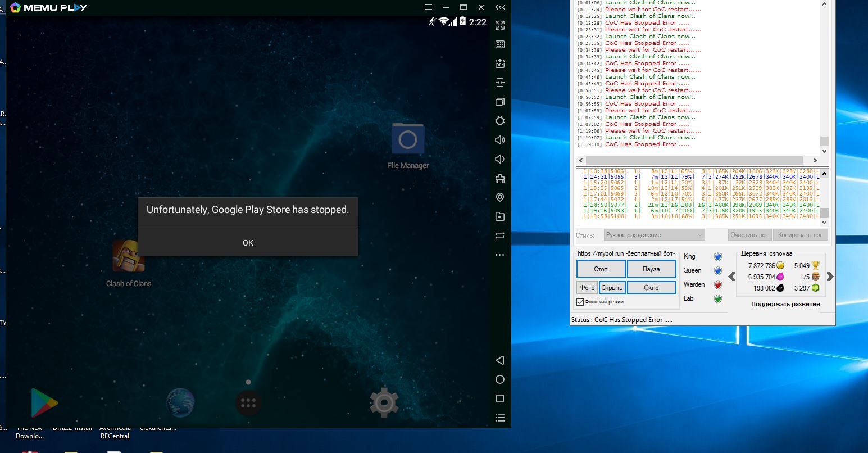Click the Queen blue shield status icon
The image size is (868, 453).
[717, 271]
